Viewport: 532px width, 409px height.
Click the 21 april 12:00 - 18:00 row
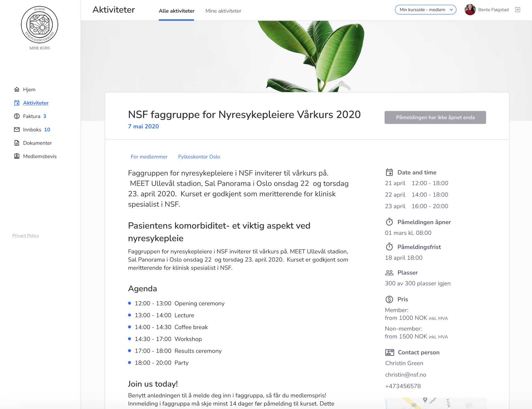416,183
